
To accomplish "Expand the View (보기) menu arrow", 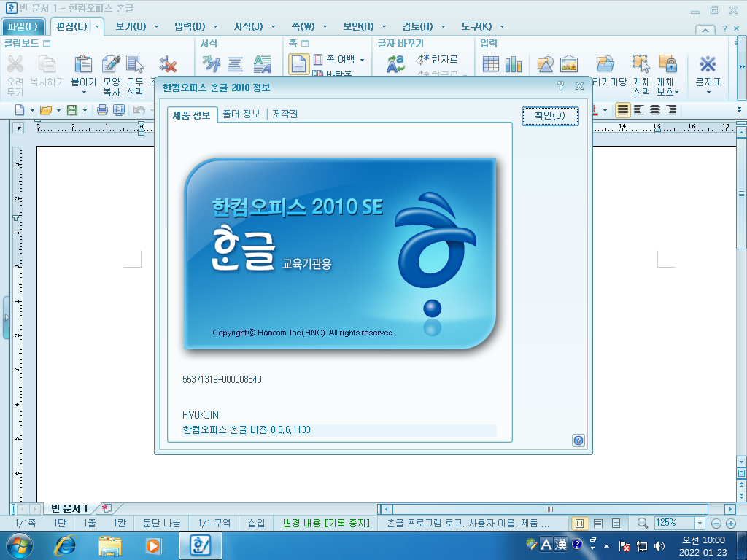I will pyautogui.click(x=156, y=27).
